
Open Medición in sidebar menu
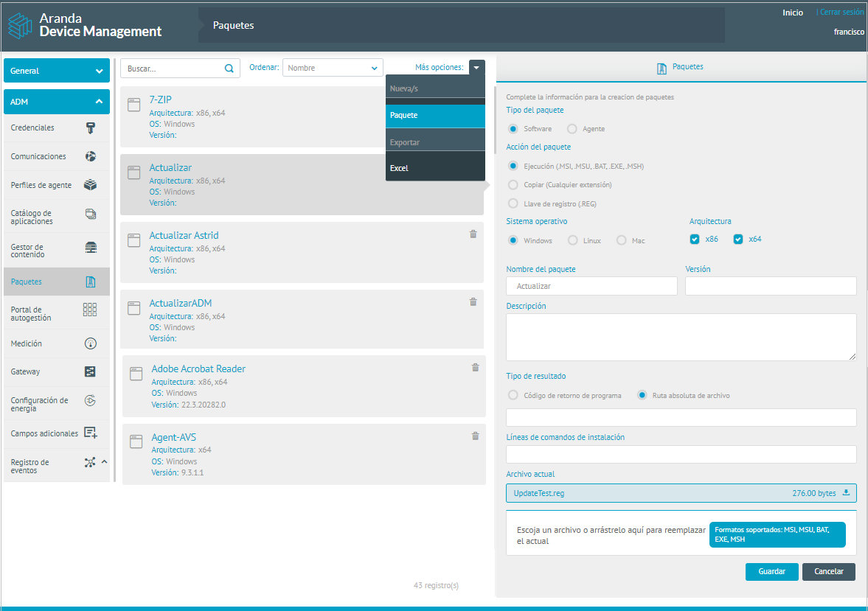coord(57,343)
